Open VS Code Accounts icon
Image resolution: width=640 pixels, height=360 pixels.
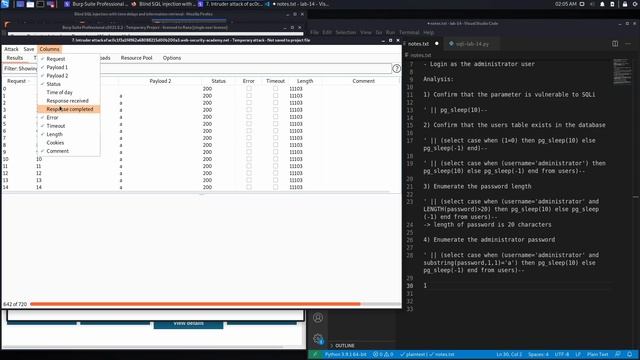pyautogui.click(x=318, y=318)
